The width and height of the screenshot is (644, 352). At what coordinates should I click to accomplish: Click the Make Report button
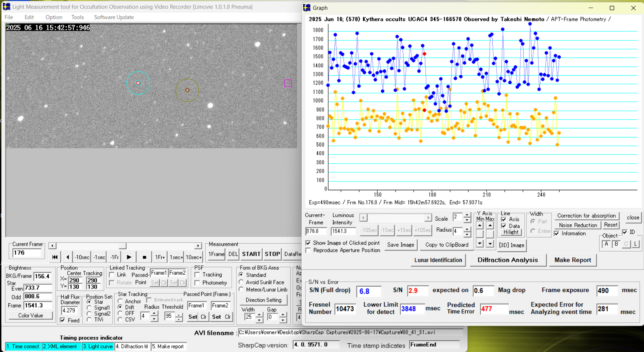(x=572, y=260)
